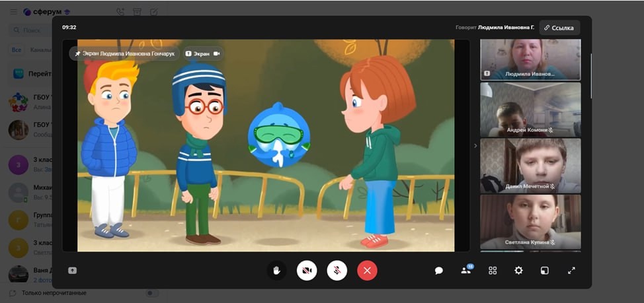Open the archive icon in Сферум header
Viewport: 644px width, 303px height.
pos(137,12)
